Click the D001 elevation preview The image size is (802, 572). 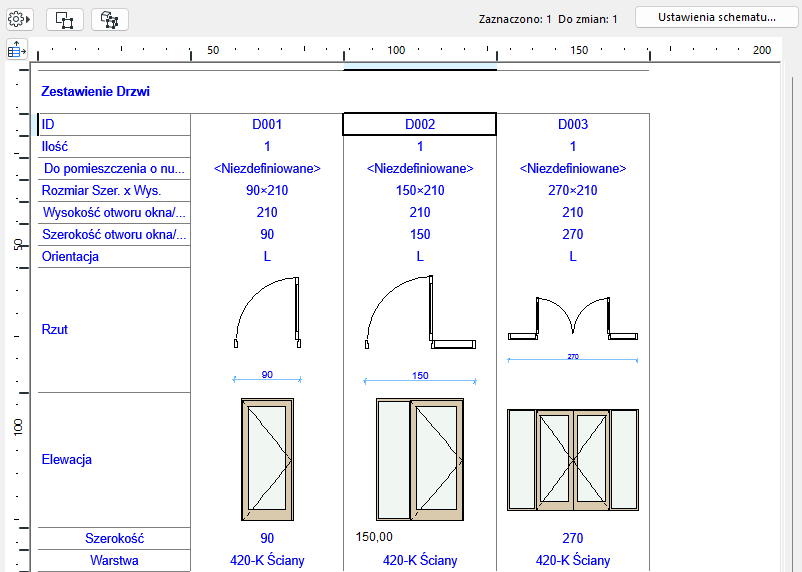267,459
